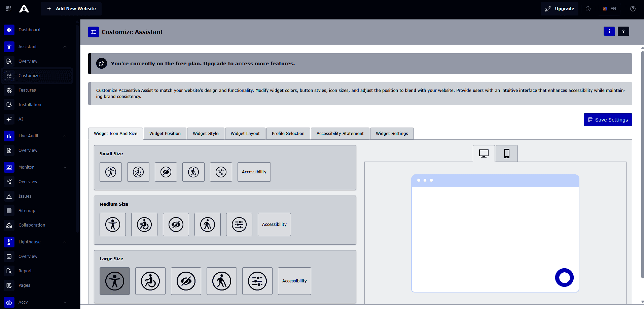
Task: Open the Accessibility Statement tab
Action: pyautogui.click(x=340, y=133)
